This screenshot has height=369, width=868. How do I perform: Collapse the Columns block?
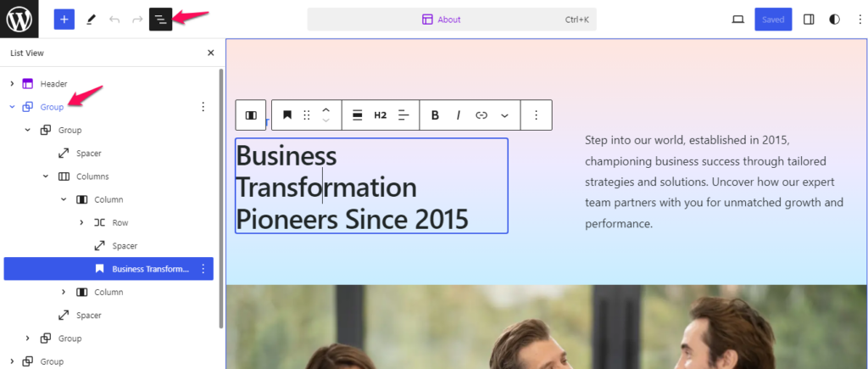coord(46,176)
